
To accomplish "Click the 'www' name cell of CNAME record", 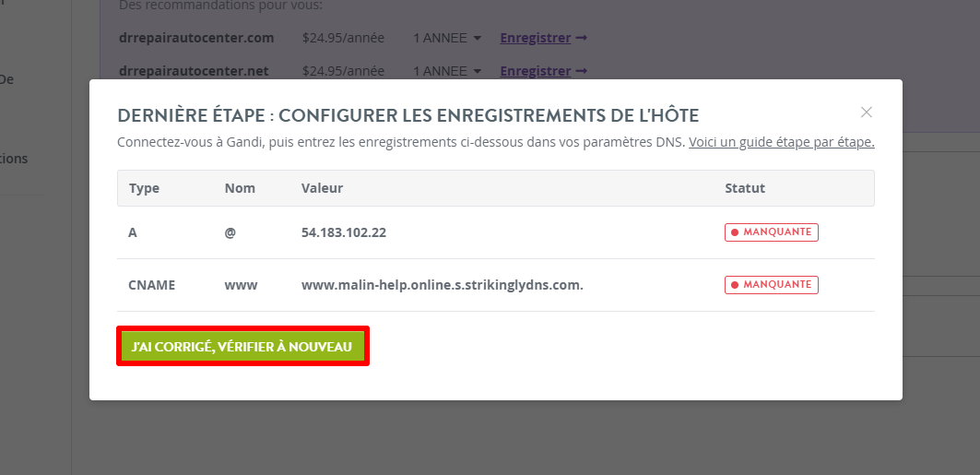I will pos(241,285).
